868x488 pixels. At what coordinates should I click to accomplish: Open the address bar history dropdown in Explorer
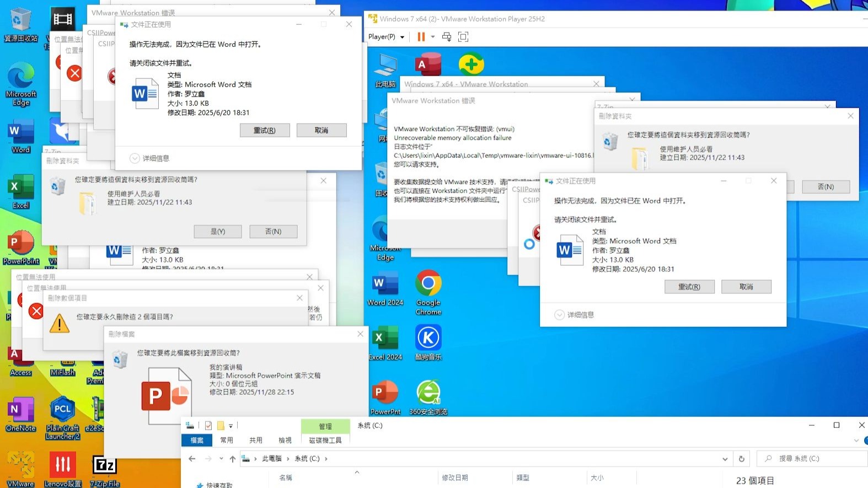[725, 459]
